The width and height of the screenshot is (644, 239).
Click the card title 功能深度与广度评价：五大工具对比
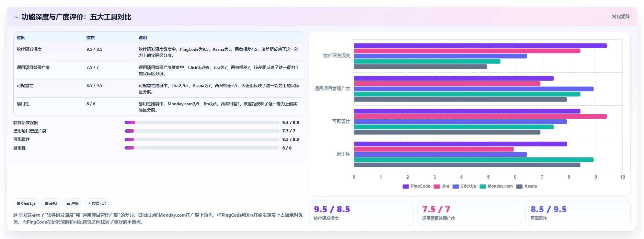tap(76, 17)
